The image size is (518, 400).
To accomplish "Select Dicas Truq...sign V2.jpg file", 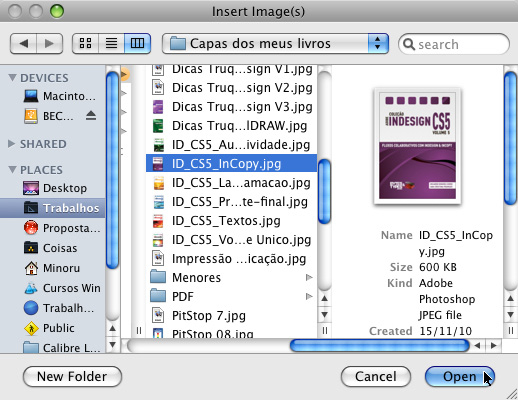I will pos(232,88).
